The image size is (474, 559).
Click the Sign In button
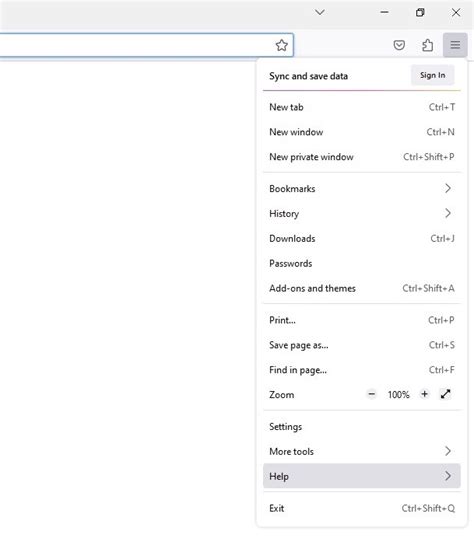pos(432,75)
